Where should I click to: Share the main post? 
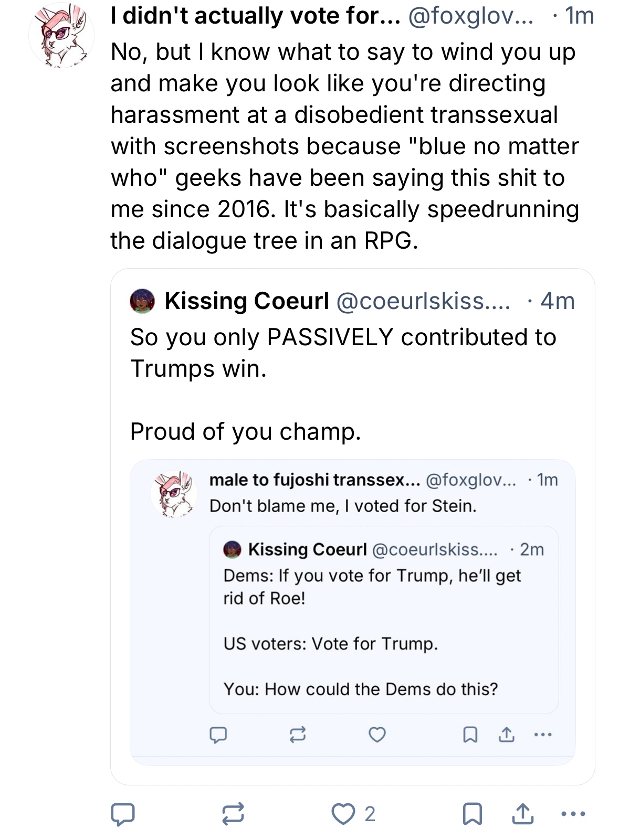click(x=522, y=814)
